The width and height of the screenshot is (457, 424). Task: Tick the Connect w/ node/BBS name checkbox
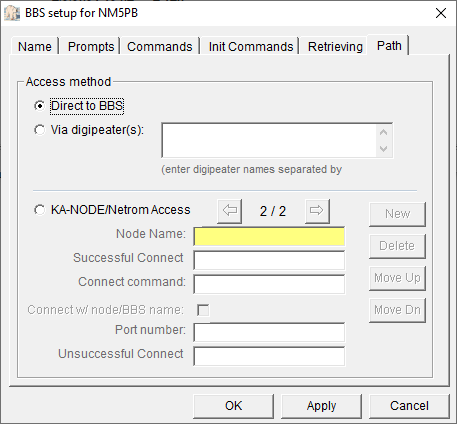pos(203,310)
